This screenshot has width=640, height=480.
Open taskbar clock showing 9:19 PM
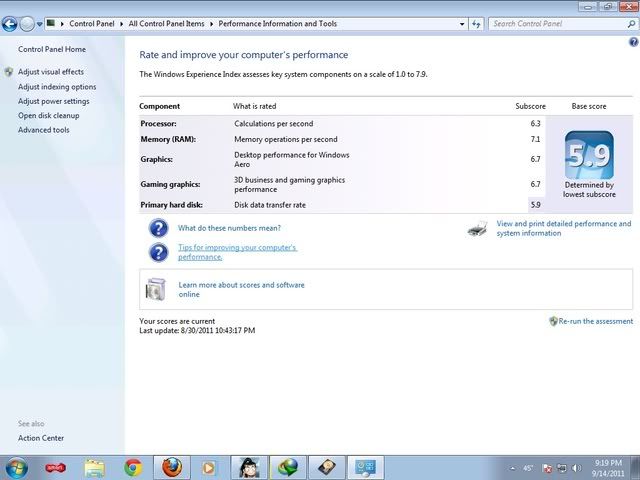[x=608, y=468]
